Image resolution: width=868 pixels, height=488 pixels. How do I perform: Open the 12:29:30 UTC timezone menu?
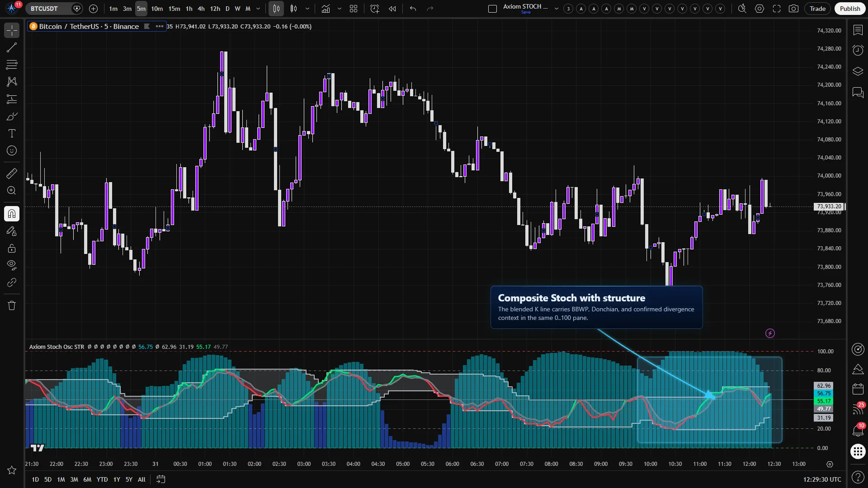point(822,479)
